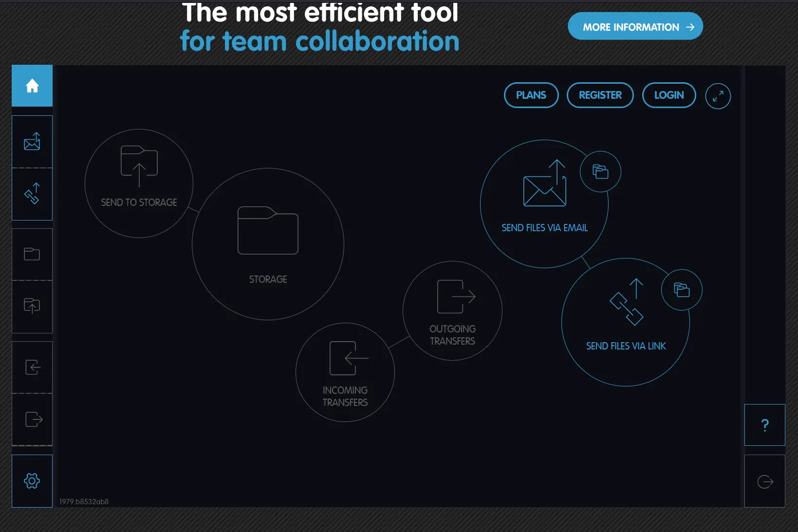Click the help question mark button

click(764, 425)
